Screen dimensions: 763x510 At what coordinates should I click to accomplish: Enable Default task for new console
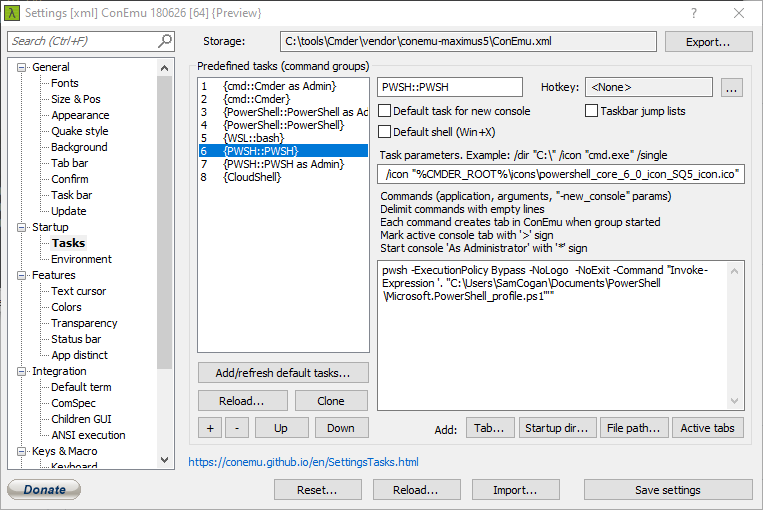click(384, 111)
